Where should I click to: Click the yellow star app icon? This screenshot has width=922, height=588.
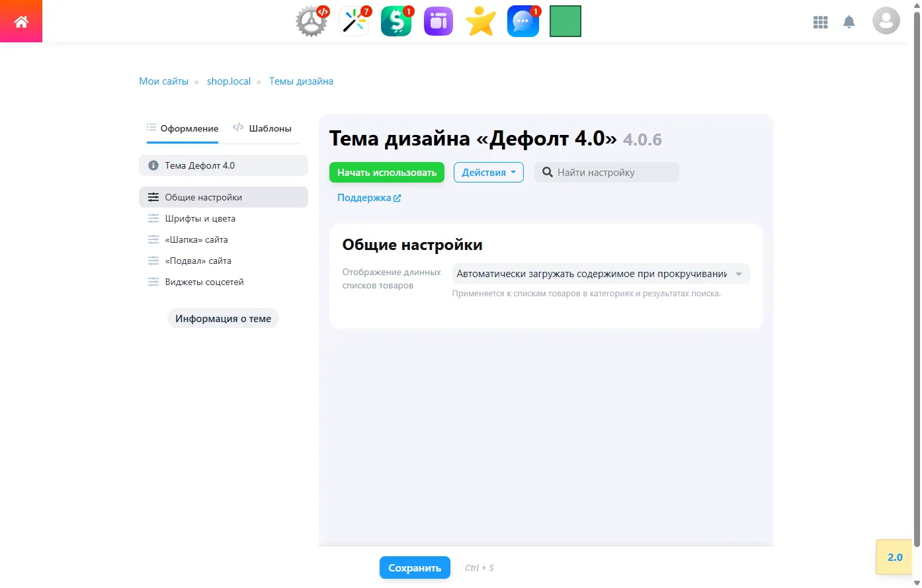[480, 21]
